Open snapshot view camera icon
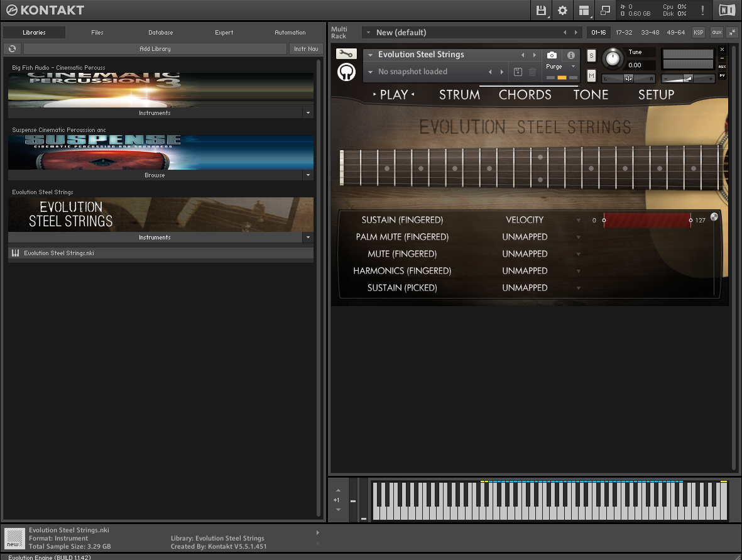This screenshot has height=560, width=742. click(551, 55)
